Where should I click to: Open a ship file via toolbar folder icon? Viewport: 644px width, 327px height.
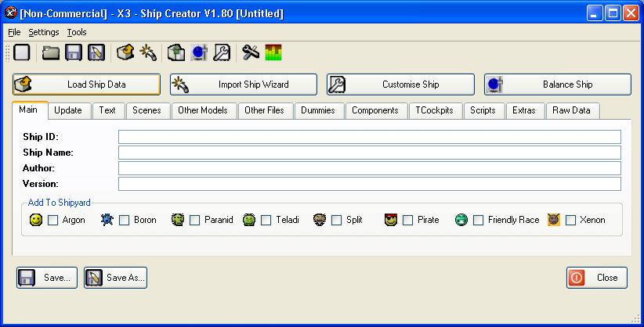pos(50,53)
